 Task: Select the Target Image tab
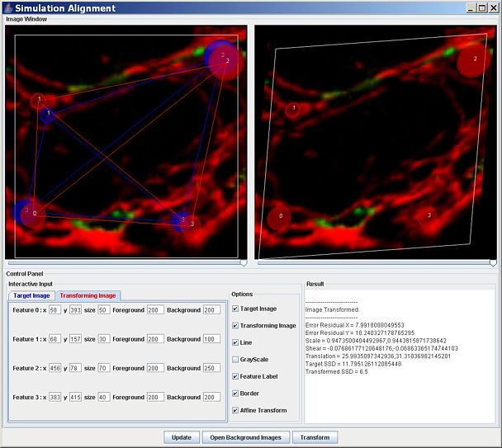click(x=32, y=295)
